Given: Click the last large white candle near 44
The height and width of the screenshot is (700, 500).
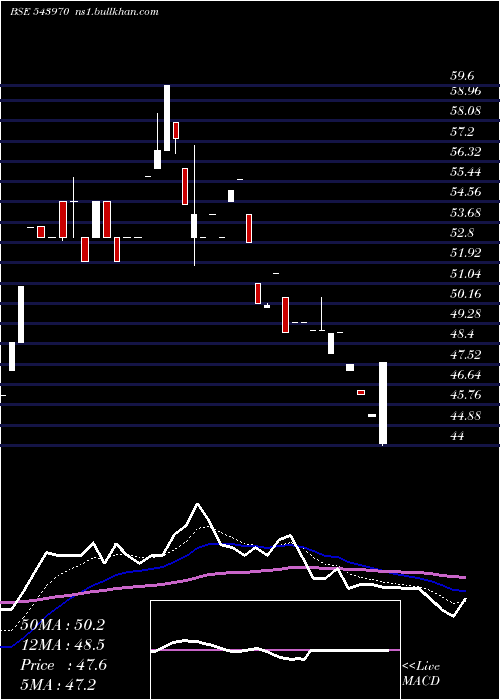Looking at the screenshot, I should [x=383, y=403].
